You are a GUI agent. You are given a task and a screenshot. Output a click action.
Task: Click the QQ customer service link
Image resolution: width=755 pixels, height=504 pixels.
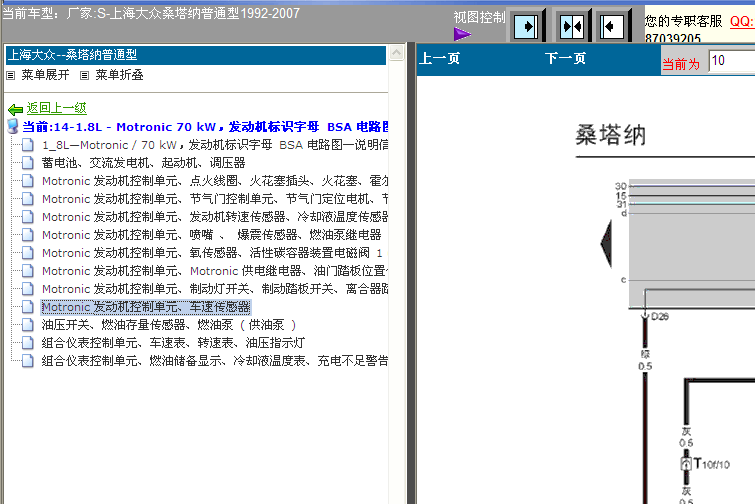[742, 21]
